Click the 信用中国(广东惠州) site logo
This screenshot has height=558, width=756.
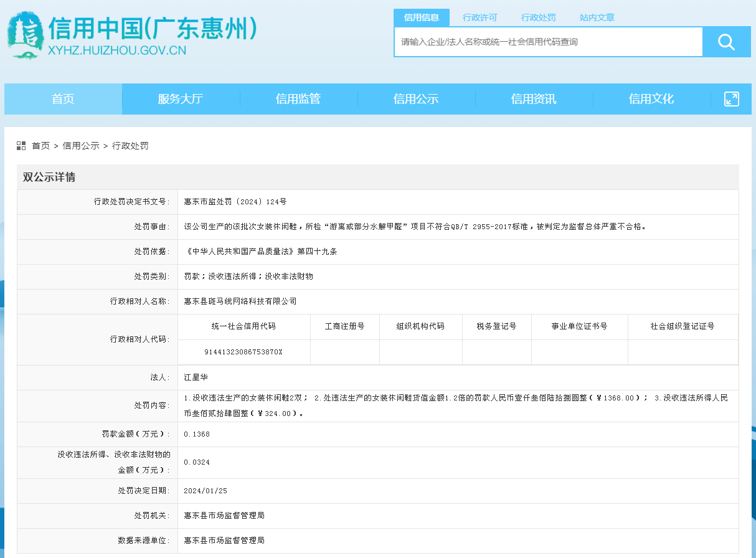tap(132, 35)
